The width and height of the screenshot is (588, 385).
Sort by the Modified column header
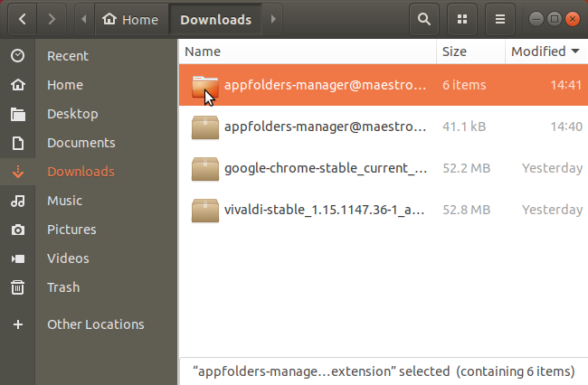pos(545,52)
